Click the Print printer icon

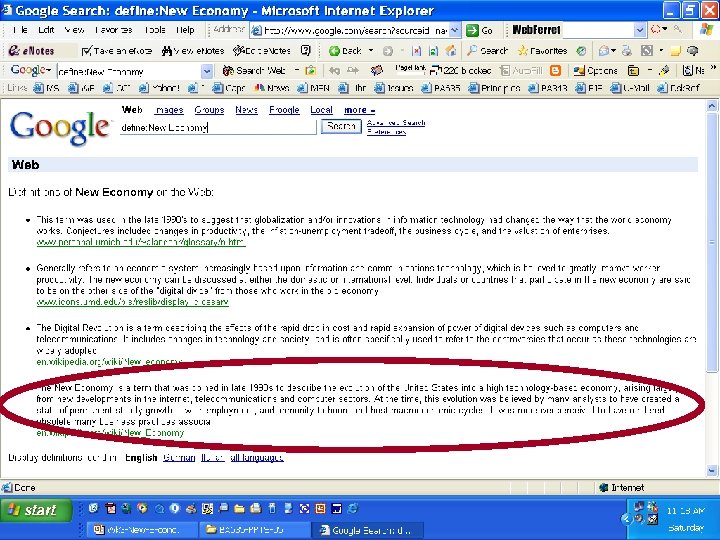627,51
